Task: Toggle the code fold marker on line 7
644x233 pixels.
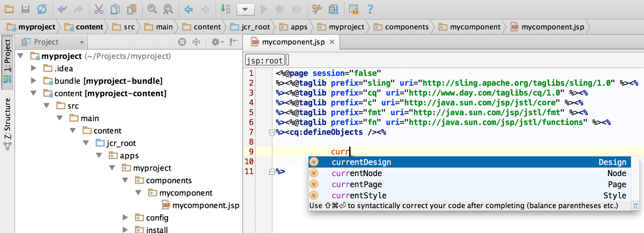Action: click(x=272, y=133)
